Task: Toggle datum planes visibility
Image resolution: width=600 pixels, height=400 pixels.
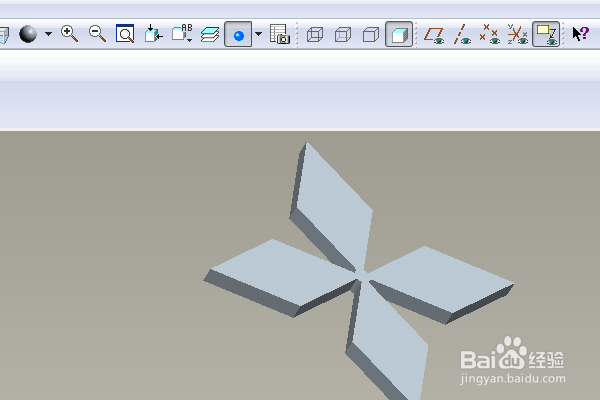Action: (x=434, y=35)
